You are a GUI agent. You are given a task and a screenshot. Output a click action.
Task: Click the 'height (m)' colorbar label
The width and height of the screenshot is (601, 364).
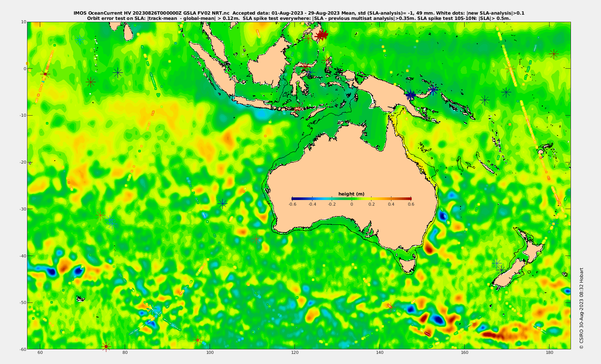click(351, 194)
